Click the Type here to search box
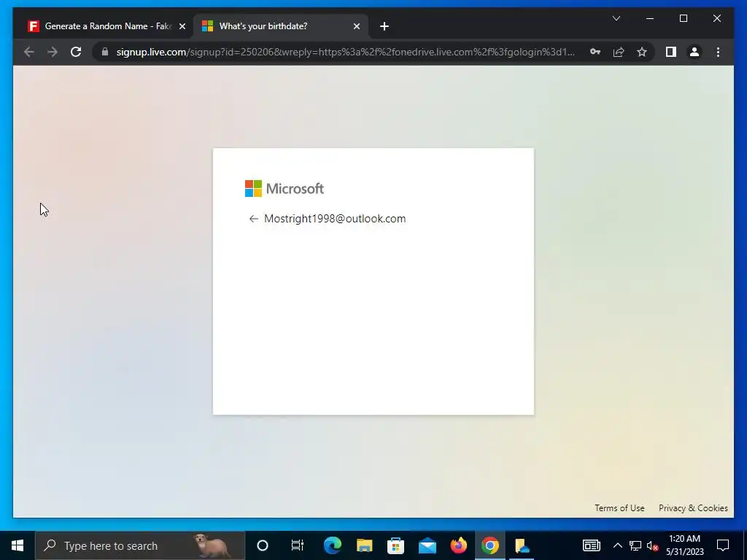 point(140,545)
